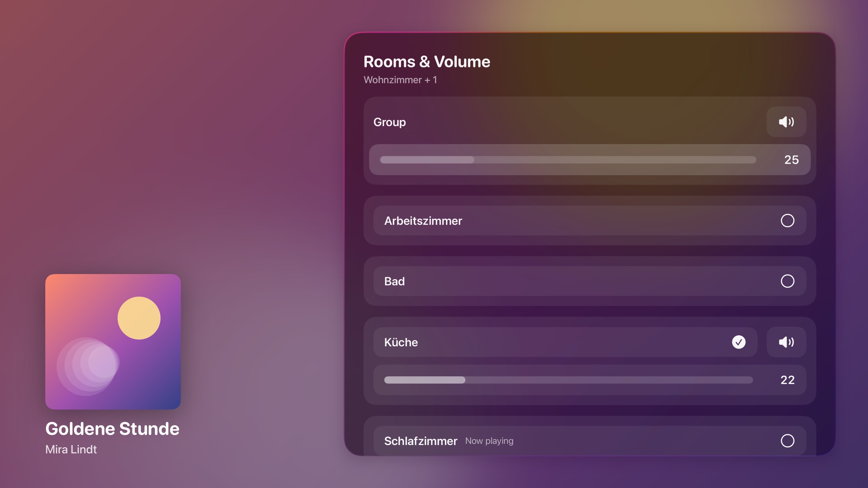Open the Goldene Stunde album artwork
868x488 pixels.
point(113,342)
